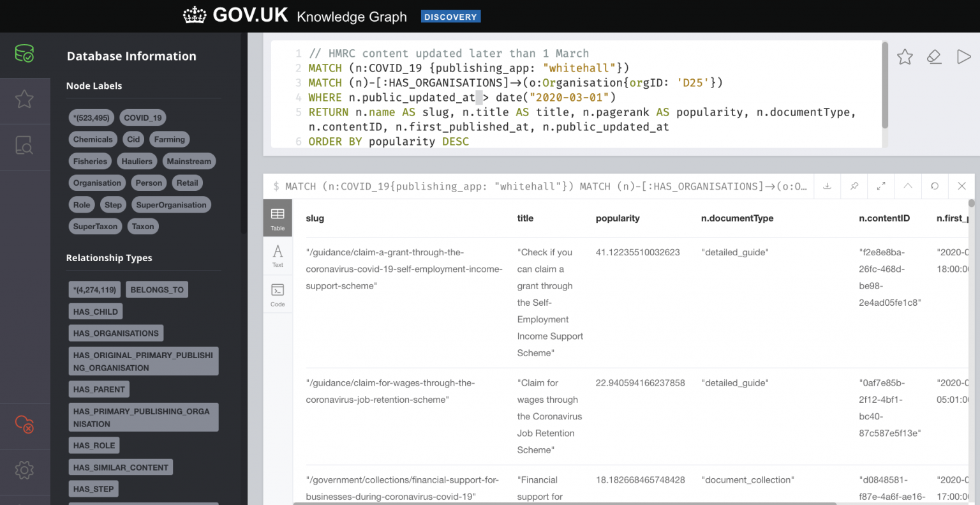Close the result frame with the X
Image resolution: width=980 pixels, height=505 pixels.
[x=961, y=186]
